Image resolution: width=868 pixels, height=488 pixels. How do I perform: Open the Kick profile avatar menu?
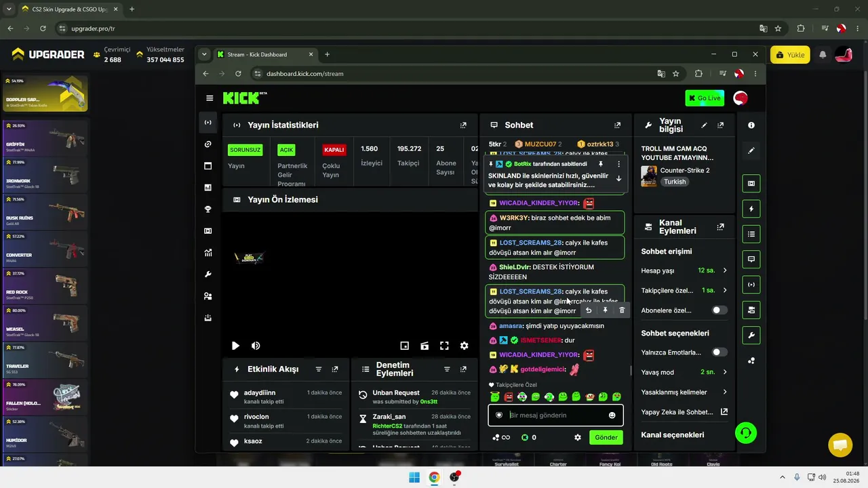[741, 98]
